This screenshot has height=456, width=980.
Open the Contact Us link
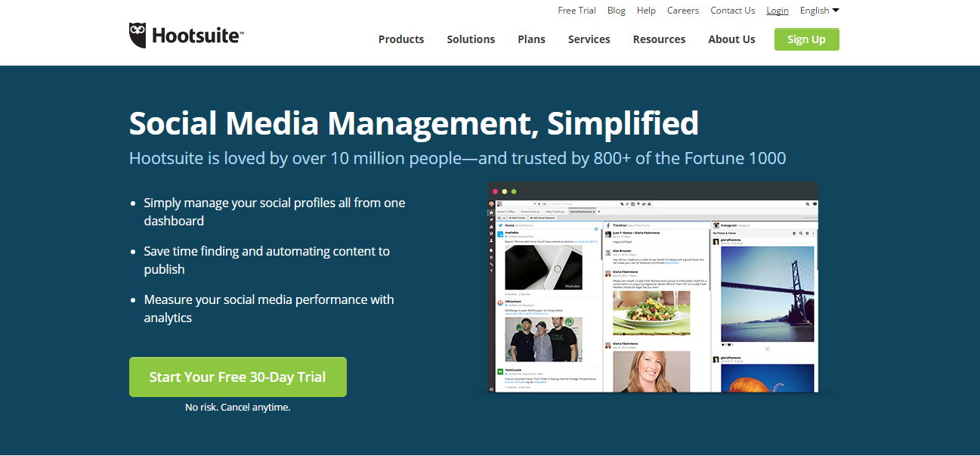(x=732, y=11)
